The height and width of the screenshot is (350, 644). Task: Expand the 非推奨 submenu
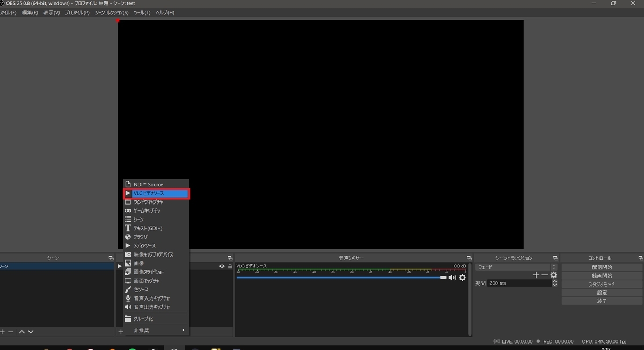156,330
